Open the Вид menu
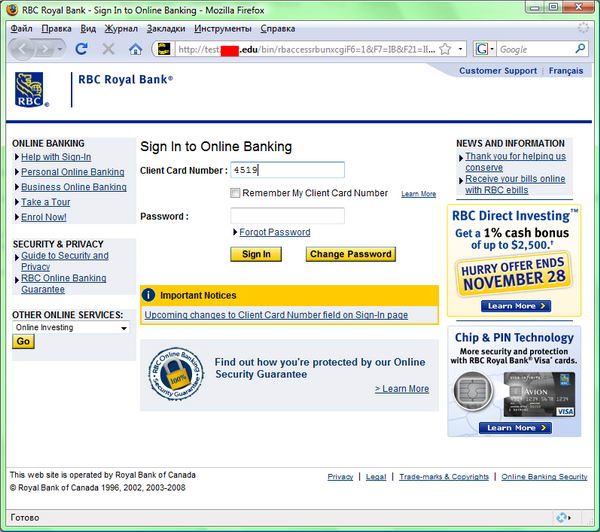Image resolution: width=600 pixels, height=532 pixels. pos(88,29)
